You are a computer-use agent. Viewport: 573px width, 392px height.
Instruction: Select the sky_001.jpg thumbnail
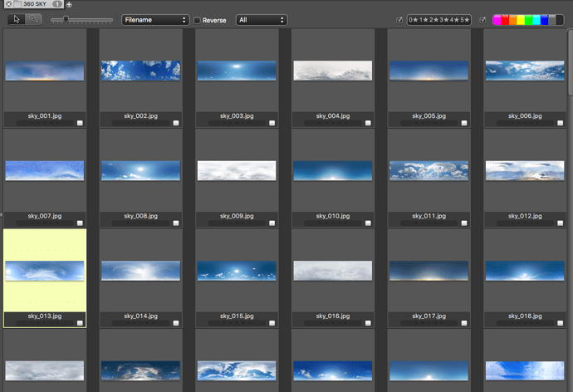45,71
